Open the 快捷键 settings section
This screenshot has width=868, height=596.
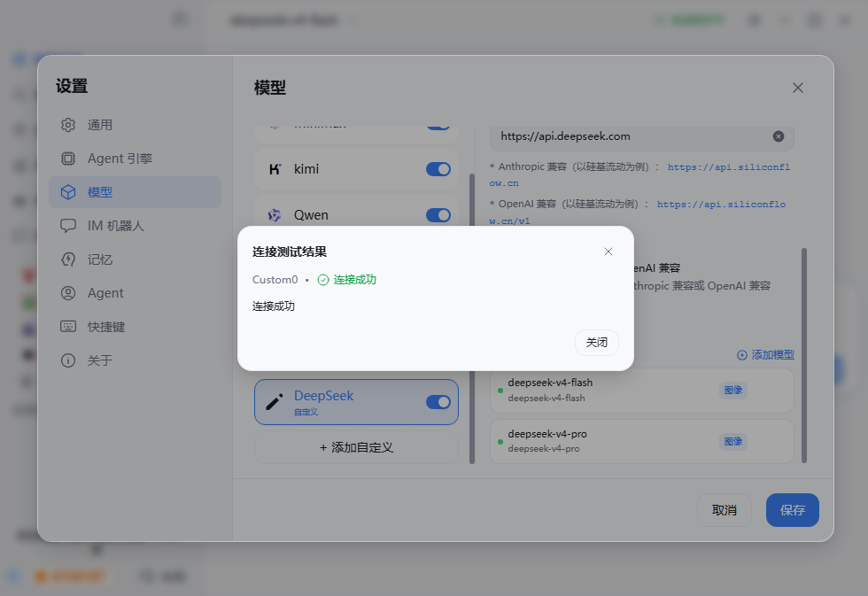[135, 327]
